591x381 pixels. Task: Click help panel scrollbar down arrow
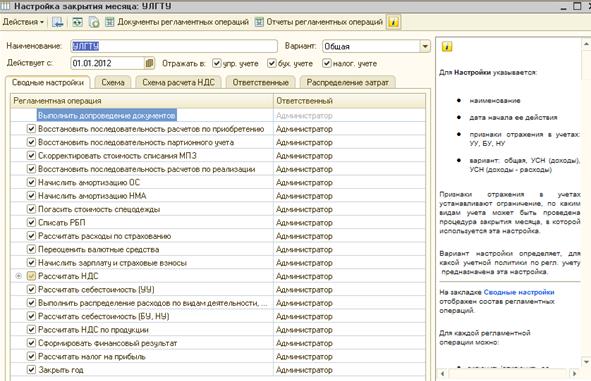tap(586, 362)
